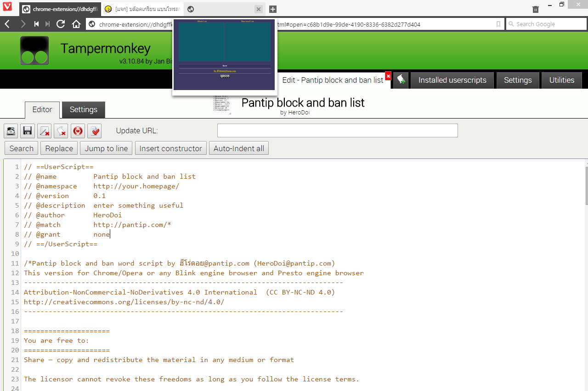588x391 pixels.
Task: Go back with the browser back arrow
Action: pos(7,24)
